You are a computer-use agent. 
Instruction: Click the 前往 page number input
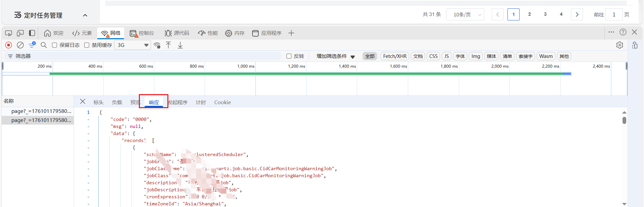coord(614,14)
